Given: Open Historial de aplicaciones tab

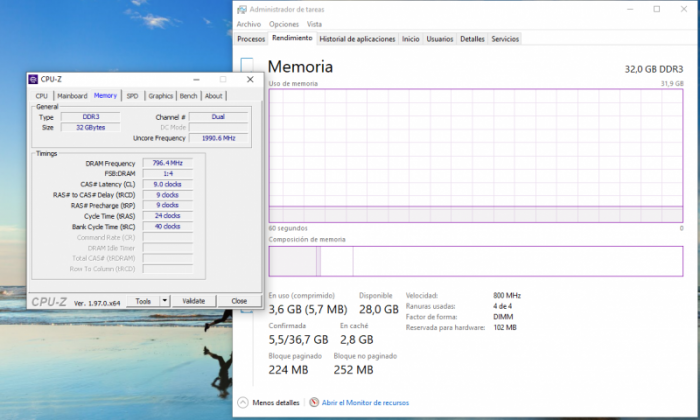Looking at the screenshot, I should click(357, 39).
